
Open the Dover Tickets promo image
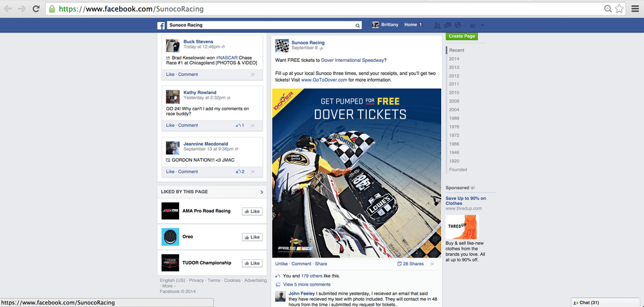[357, 173]
